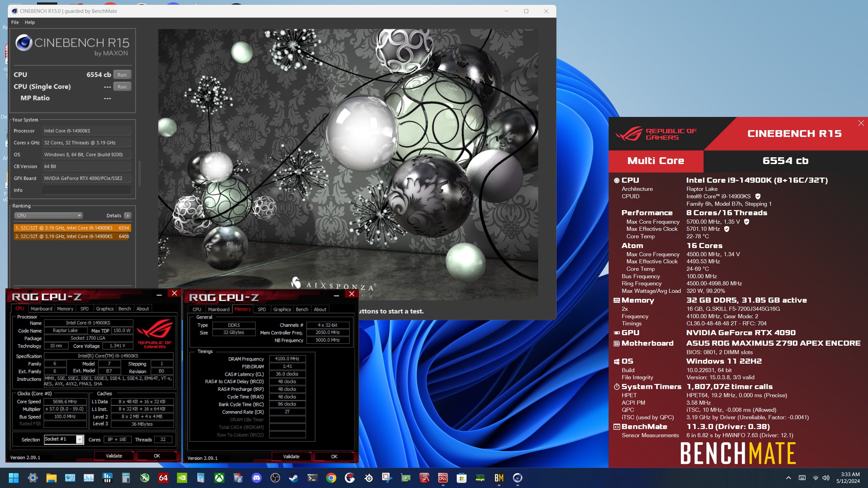
Task: Open File Explorer from the taskbar
Action: tap(51, 478)
